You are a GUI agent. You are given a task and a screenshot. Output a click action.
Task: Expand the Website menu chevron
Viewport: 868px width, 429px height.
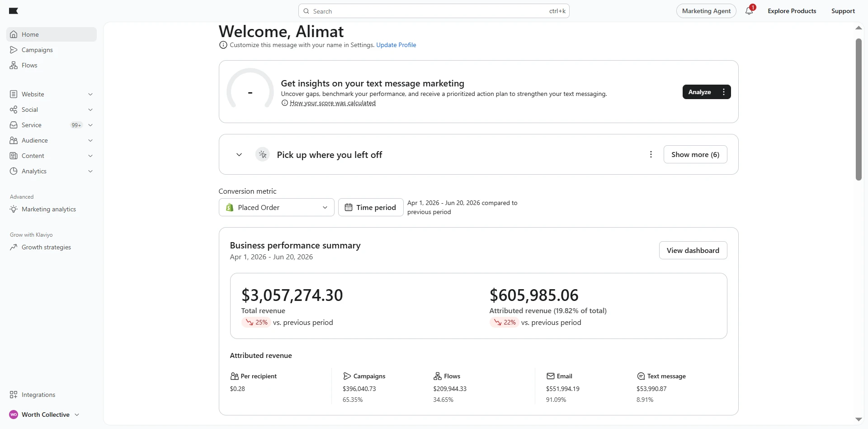coord(90,94)
